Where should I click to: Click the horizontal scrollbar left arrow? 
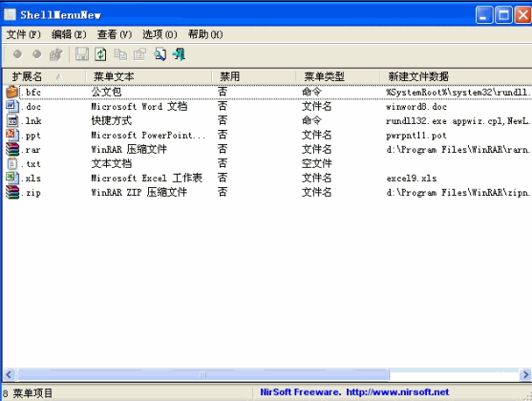pyautogui.click(x=9, y=375)
